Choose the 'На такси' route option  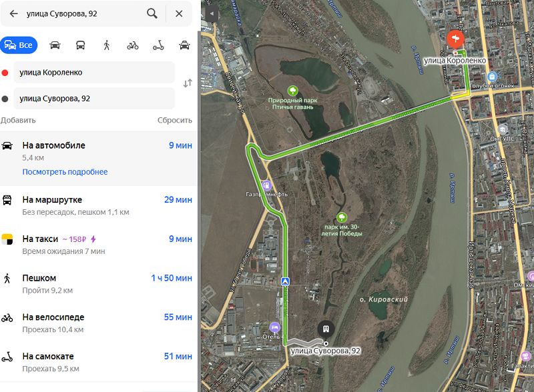(x=98, y=245)
